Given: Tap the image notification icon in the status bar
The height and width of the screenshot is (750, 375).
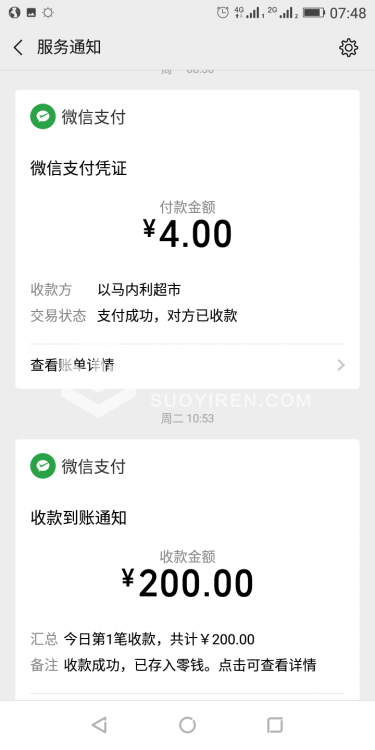Looking at the screenshot, I should pyautogui.click(x=31, y=13).
